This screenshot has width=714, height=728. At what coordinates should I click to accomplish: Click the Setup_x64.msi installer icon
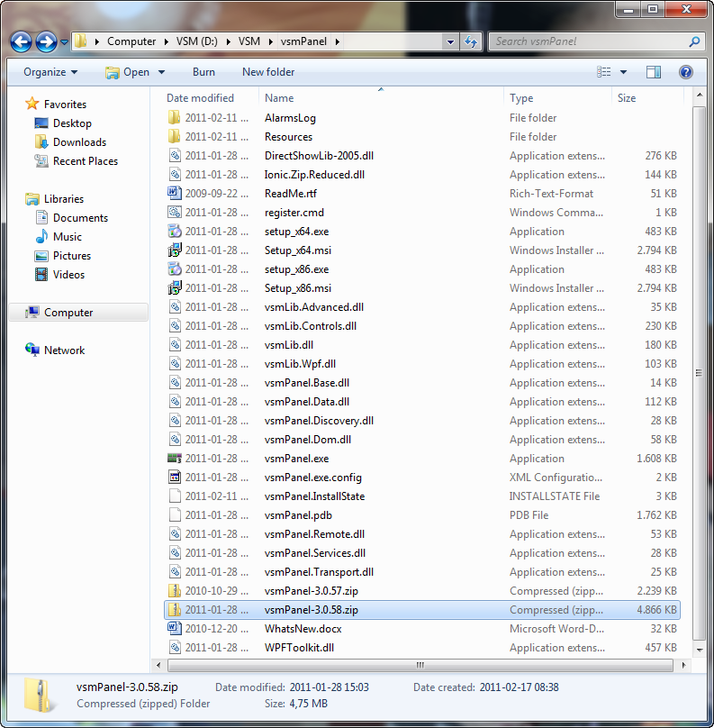tap(175, 250)
